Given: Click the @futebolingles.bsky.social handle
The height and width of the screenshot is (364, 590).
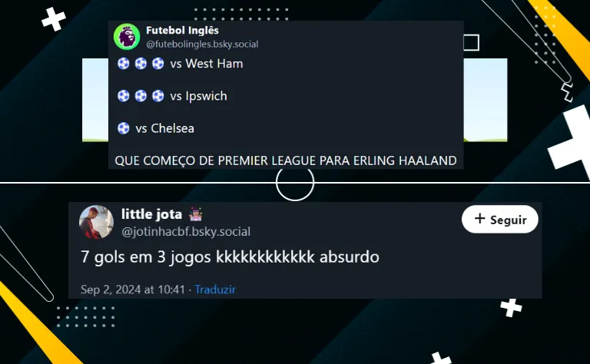Looking at the screenshot, I should point(202,44).
